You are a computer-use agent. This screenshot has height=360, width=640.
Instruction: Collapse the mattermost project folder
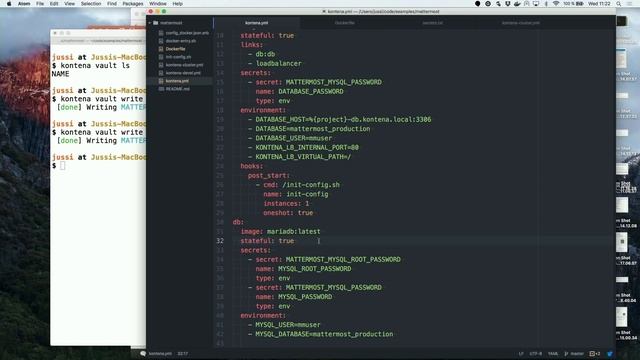click(150, 23)
